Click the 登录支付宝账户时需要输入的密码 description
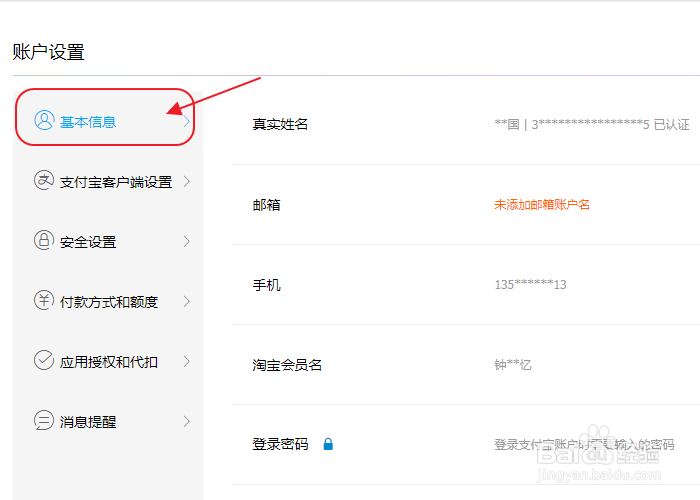700x500 pixels. pyautogui.click(x=584, y=445)
